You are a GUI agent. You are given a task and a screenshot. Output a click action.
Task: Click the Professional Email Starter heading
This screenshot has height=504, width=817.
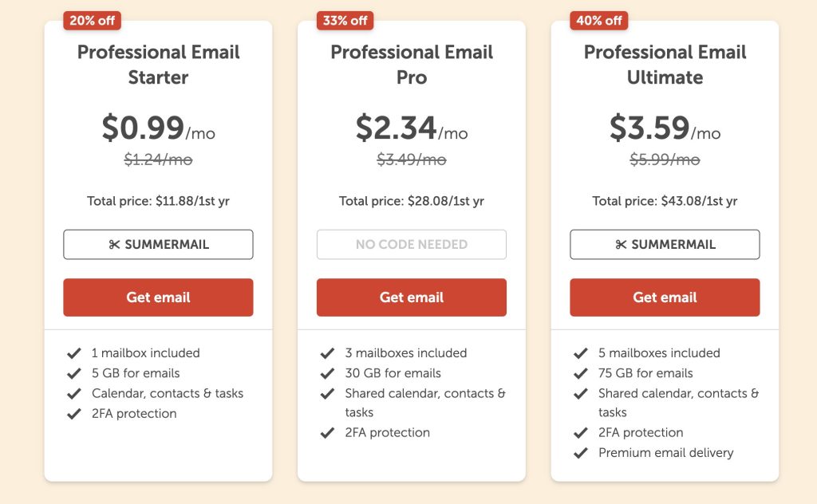158,65
